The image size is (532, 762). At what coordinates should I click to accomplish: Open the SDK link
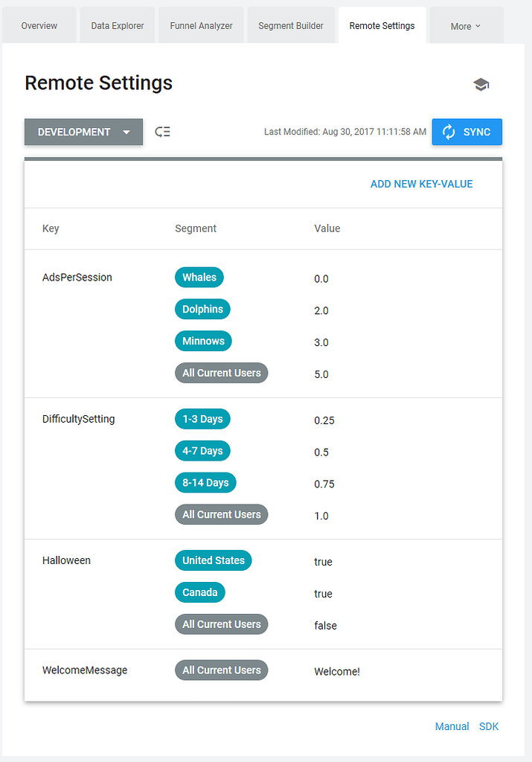[489, 726]
